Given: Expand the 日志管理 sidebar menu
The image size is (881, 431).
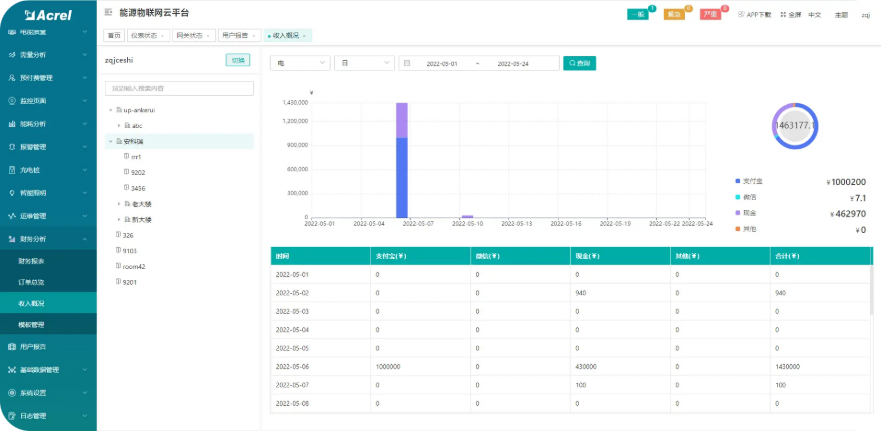Looking at the screenshot, I should tap(84, 416).
